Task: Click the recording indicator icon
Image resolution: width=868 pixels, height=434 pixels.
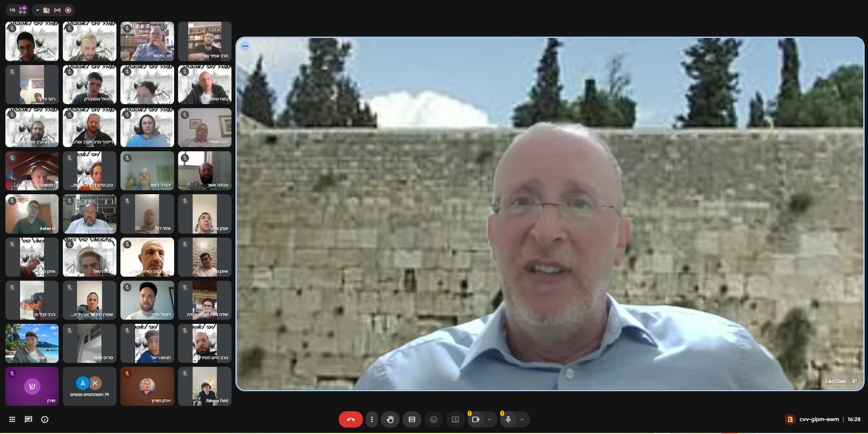Action: 68,10
